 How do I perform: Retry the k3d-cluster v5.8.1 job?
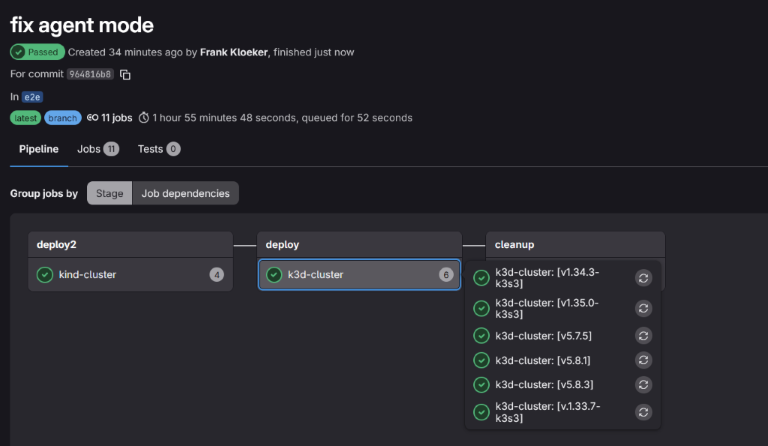point(644,360)
